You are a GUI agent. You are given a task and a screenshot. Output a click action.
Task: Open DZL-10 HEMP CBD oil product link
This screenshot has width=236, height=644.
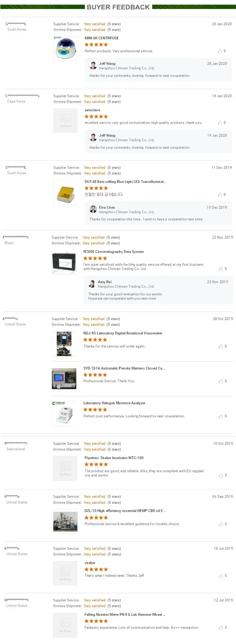click(x=125, y=511)
